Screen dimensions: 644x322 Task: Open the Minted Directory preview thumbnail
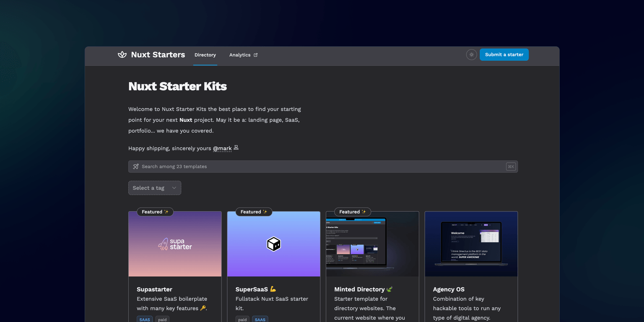[372, 244]
